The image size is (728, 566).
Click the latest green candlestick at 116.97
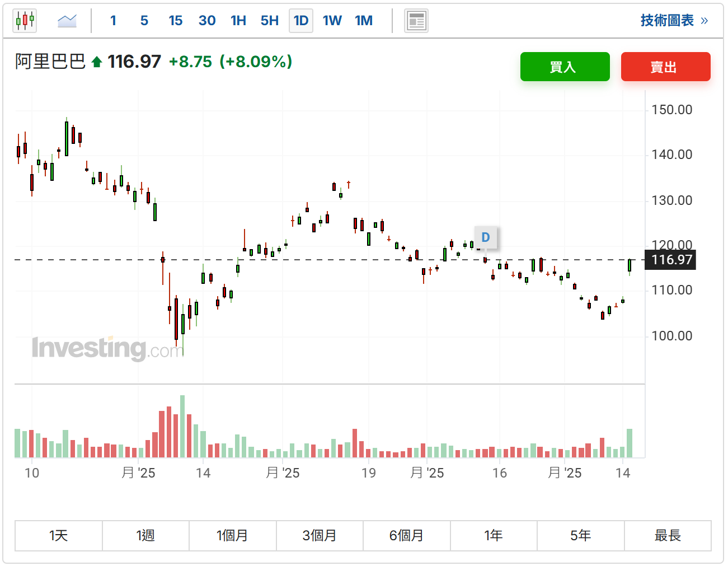(x=630, y=265)
